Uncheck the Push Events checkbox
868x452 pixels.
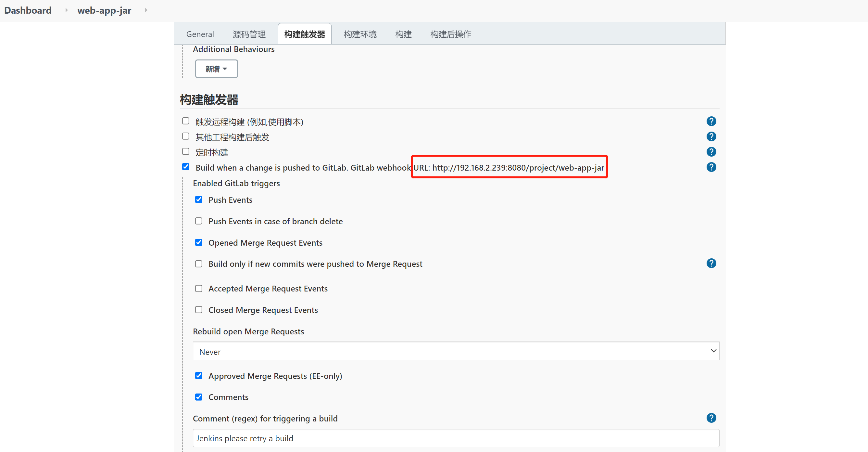tap(199, 200)
